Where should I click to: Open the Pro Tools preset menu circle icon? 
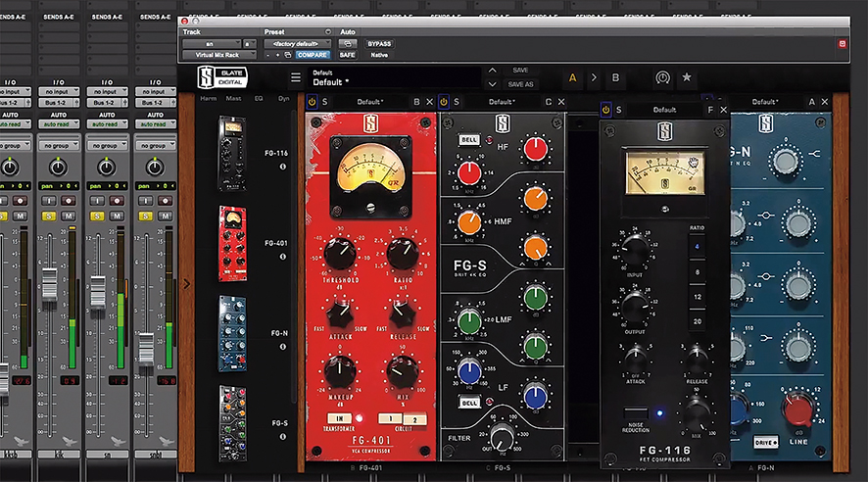[328, 32]
